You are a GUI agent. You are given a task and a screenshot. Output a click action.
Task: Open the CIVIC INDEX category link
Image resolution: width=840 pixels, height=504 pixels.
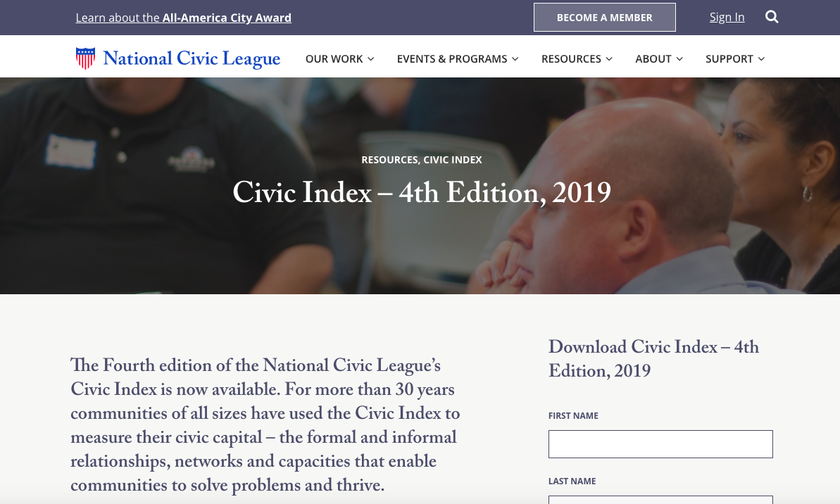tap(453, 160)
